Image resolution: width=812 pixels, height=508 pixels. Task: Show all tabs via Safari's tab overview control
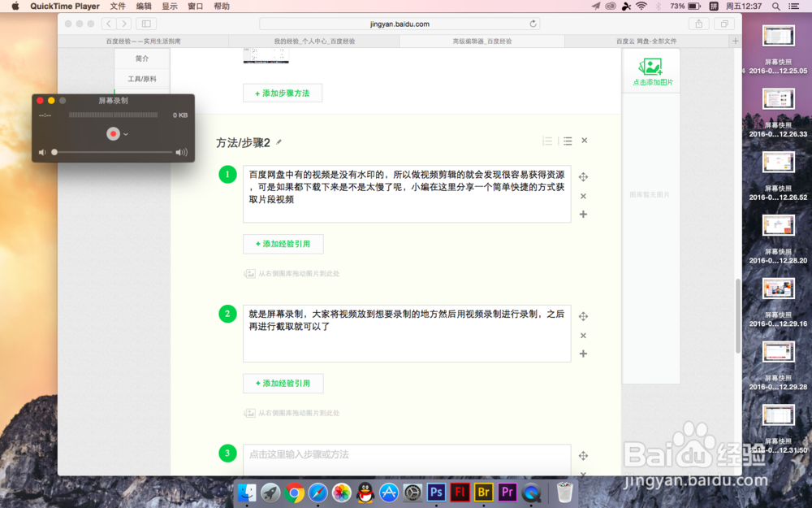point(724,24)
